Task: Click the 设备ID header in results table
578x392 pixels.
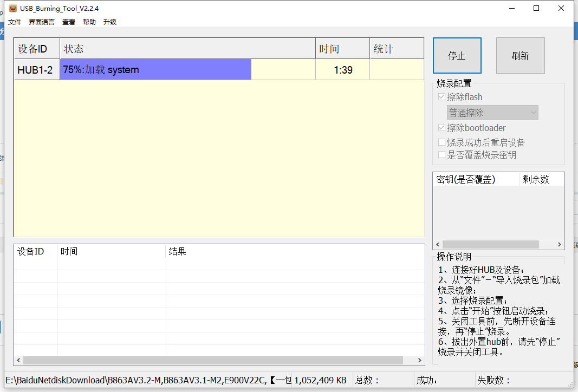Action: [36, 252]
